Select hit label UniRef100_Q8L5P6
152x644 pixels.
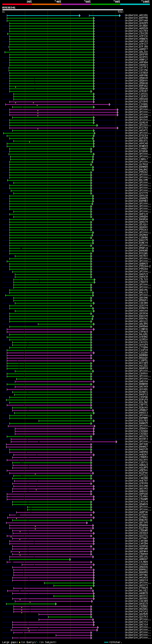[136, 324]
